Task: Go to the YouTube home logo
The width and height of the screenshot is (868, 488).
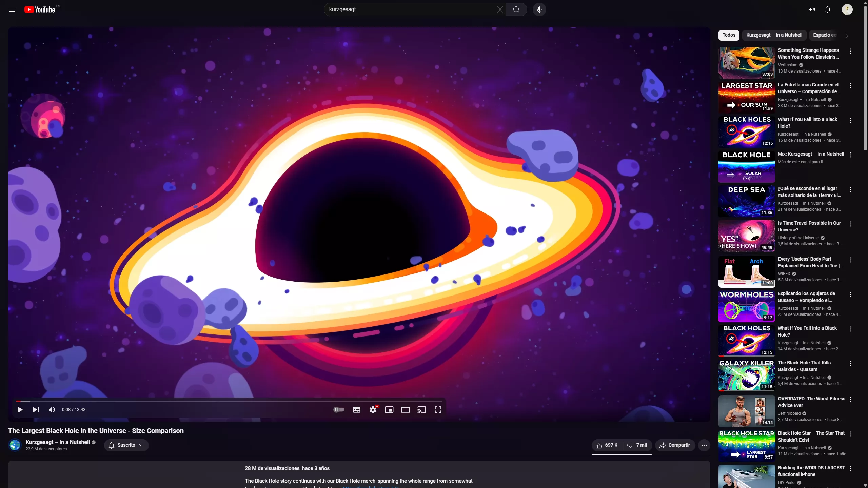Action: (x=40, y=9)
